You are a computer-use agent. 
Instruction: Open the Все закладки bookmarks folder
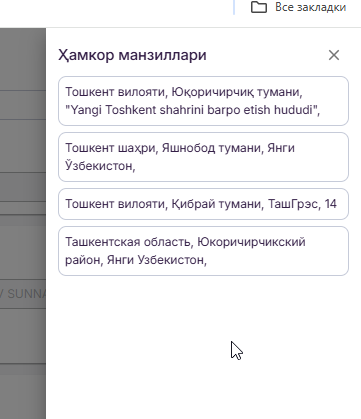(298, 7)
